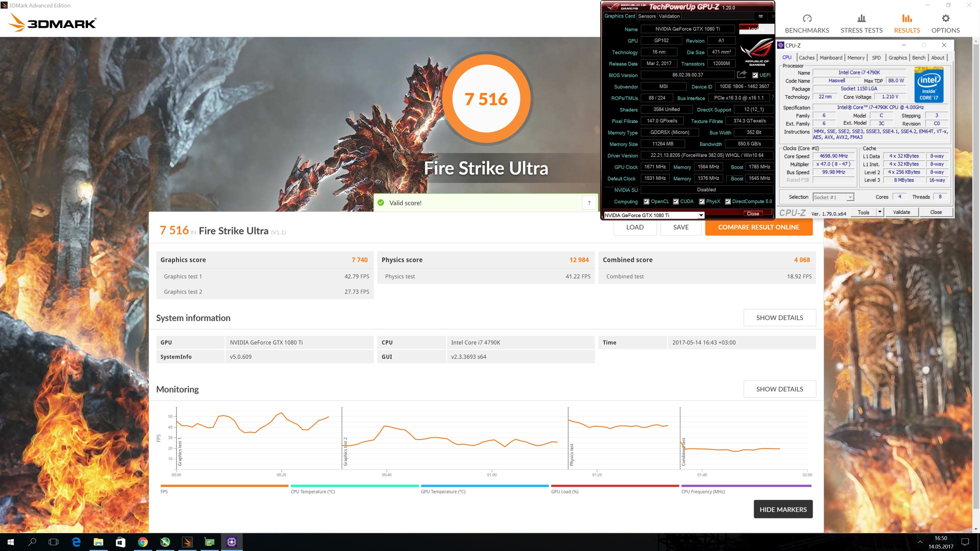The image size is (980, 551).
Task: Switch to GPU-Z taskbar icon
Action: point(209,542)
